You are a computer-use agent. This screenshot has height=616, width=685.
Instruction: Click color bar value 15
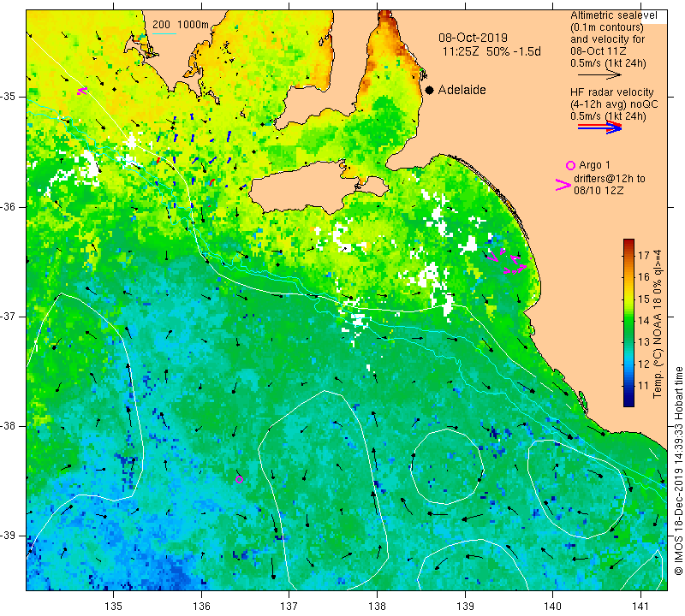[x=644, y=299]
